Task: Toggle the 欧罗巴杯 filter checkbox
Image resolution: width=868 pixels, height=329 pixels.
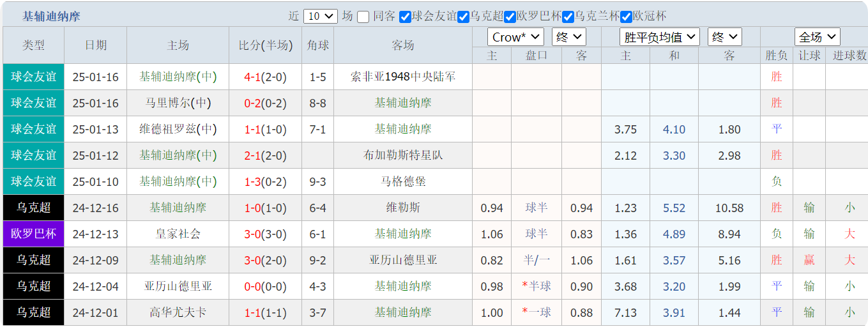Action: 510,17
